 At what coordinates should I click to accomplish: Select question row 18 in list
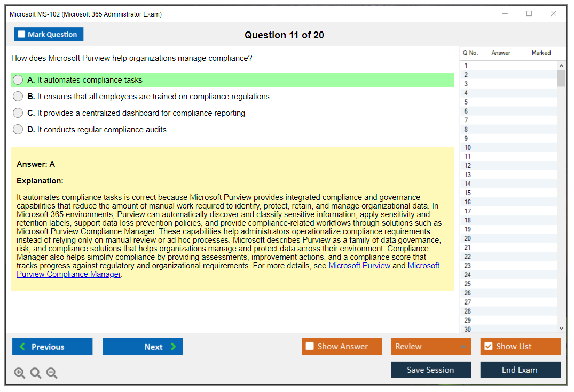point(508,220)
